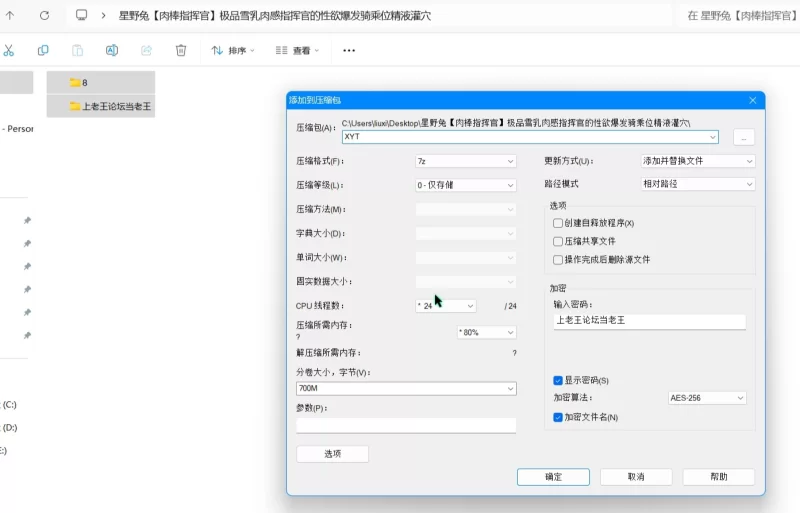The width and height of the screenshot is (800, 513).
Task: Close the 添加到压缩包 dialog
Action: click(753, 100)
